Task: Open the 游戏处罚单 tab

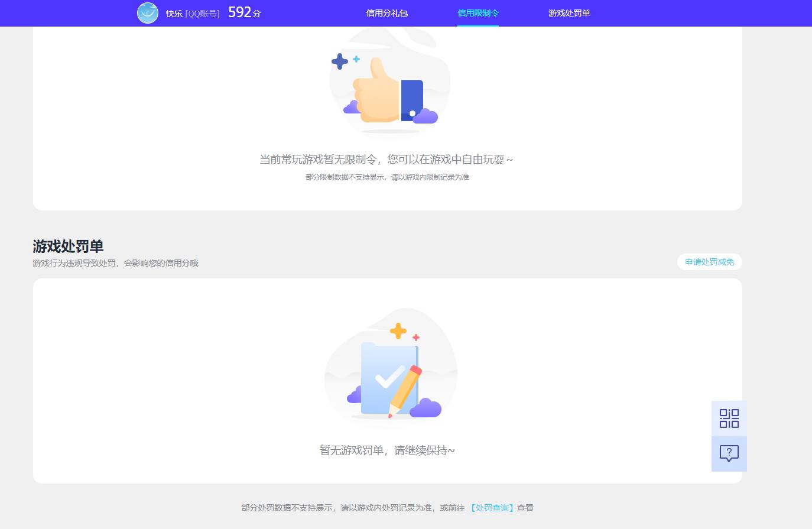Action: tap(568, 13)
